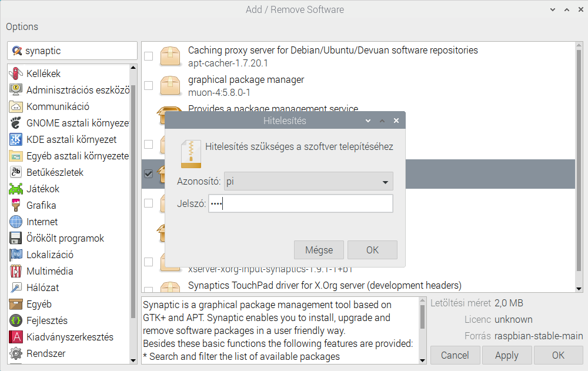
Task: Click the development headers package icon
Action: pyautogui.click(x=171, y=288)
